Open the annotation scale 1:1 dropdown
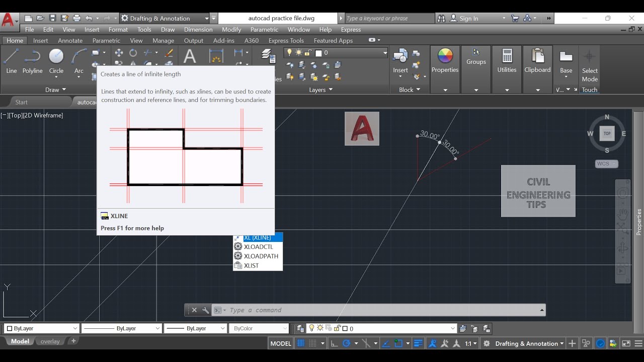Viewport: 644px width, 362px height. coord(470,343)
